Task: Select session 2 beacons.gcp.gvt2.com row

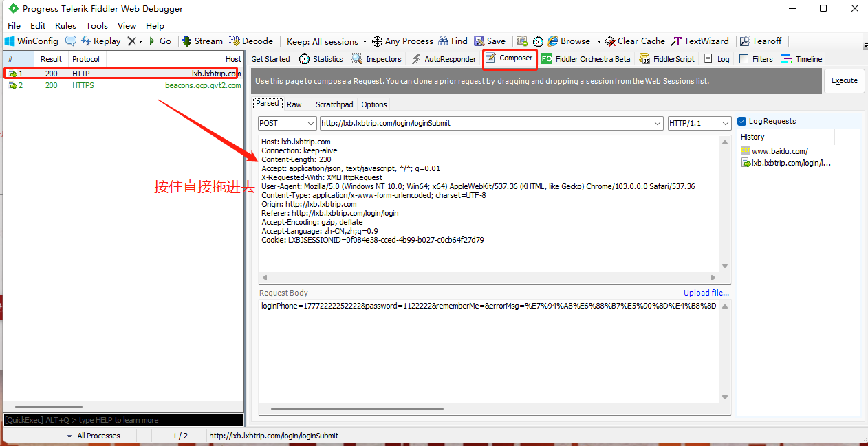Action: click(123, 85)
